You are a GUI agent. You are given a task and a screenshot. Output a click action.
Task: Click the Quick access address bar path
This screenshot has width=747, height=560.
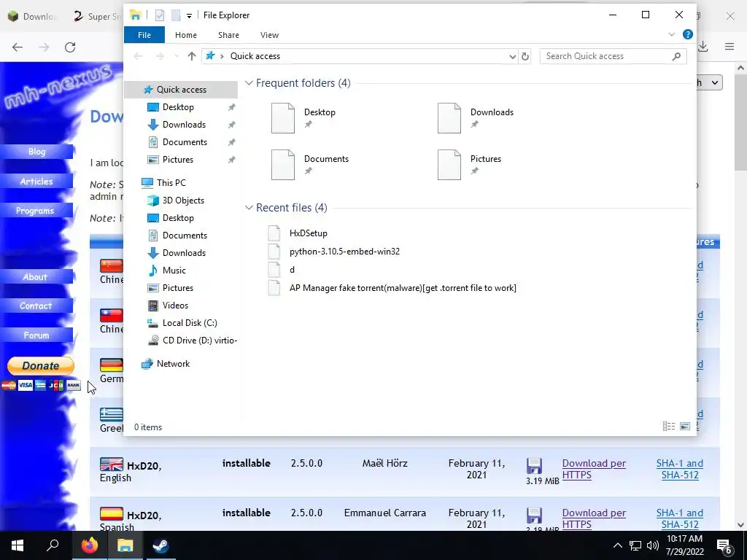255,56
